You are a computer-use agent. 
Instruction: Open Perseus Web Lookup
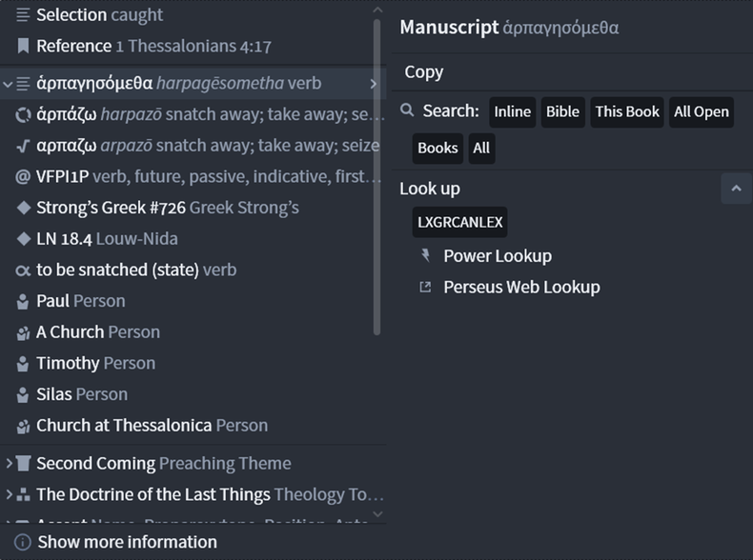coord(521,287)
